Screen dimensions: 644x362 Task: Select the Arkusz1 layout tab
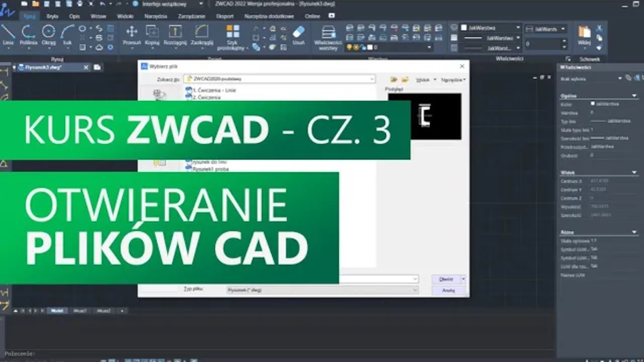pyautogui.click(x=80, y=311)
